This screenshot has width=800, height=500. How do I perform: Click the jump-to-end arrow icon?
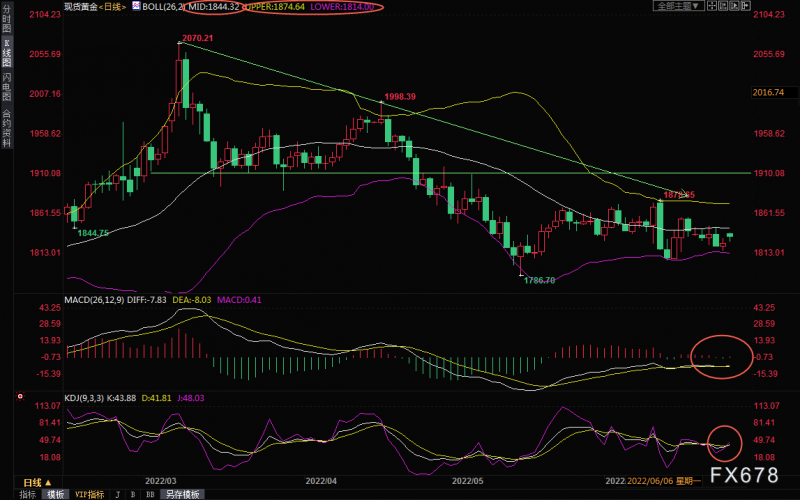(745, 6)
